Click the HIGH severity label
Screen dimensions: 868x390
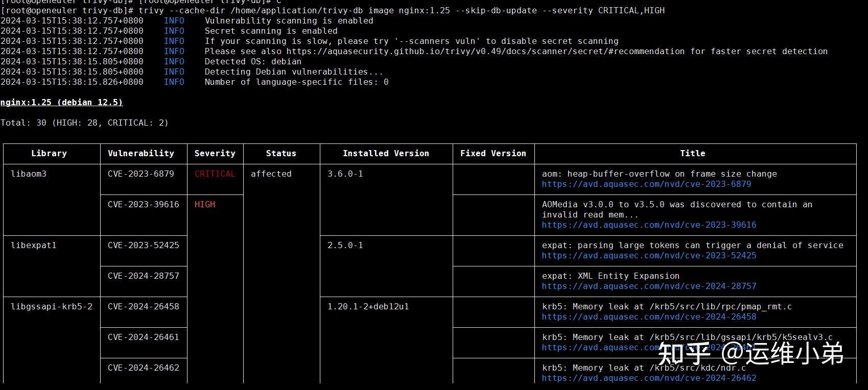click(x=205, y=204)
